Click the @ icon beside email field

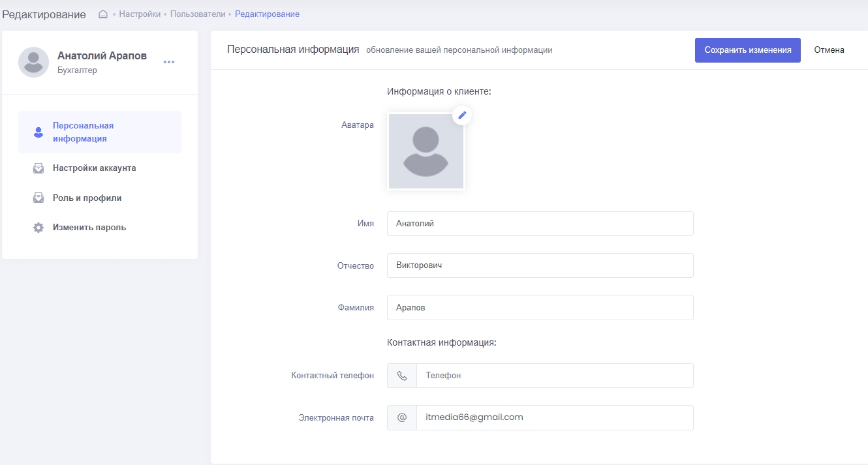click(402, 418)
